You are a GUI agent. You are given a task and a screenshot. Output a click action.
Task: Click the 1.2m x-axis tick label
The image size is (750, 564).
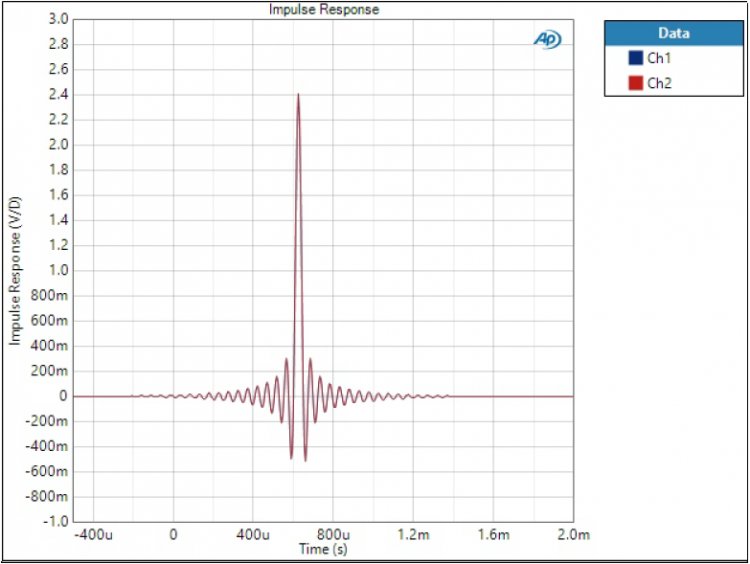click(413, 534)
